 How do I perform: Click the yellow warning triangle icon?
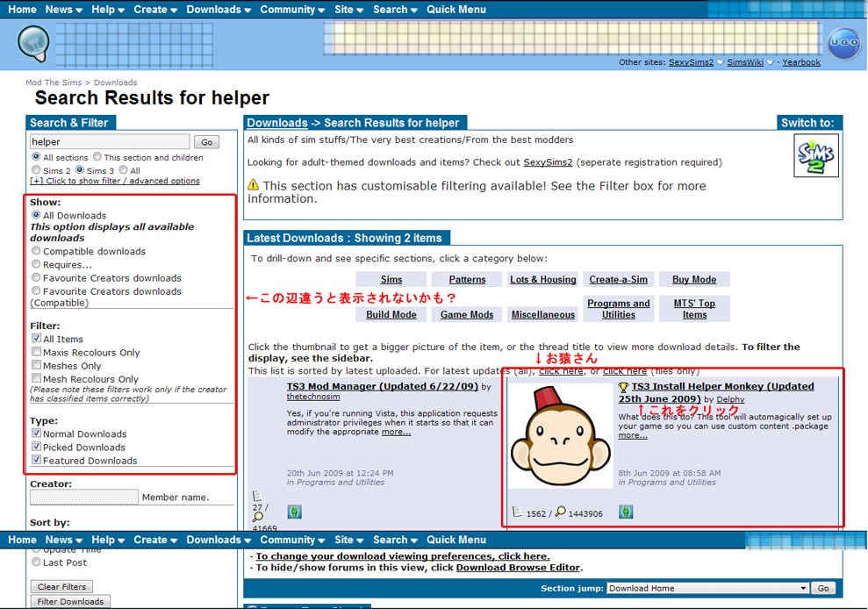pos(253,185)
